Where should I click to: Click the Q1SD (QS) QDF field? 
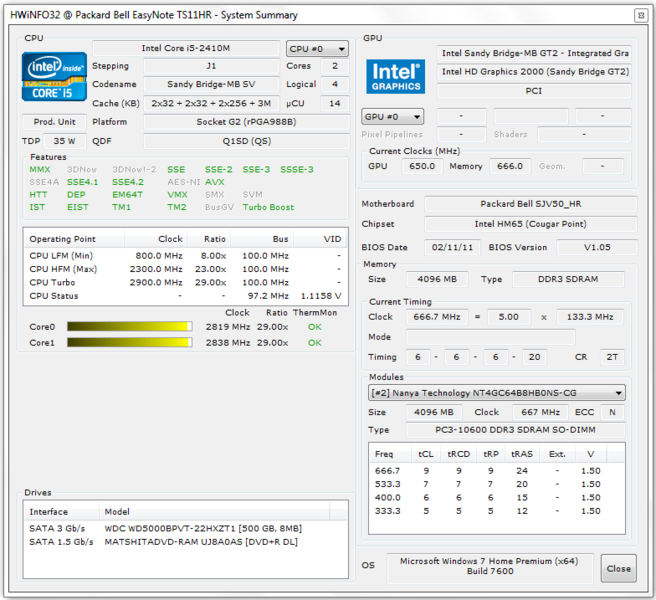point(246,141)
